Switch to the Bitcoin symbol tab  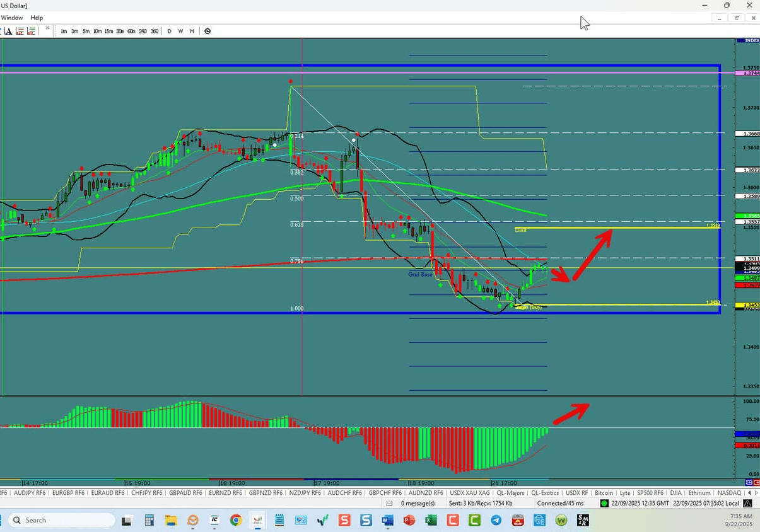604,492
